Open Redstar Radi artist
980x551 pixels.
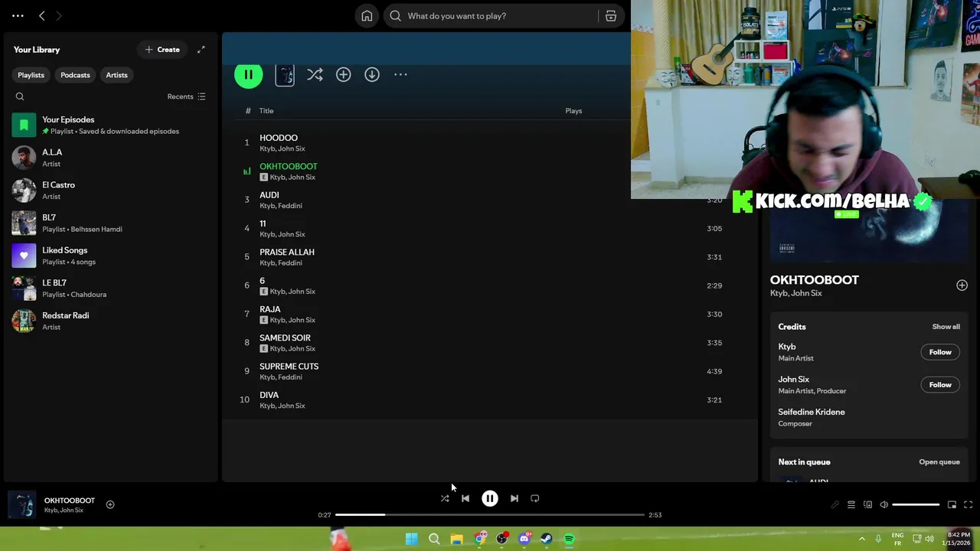click(111, 321)
